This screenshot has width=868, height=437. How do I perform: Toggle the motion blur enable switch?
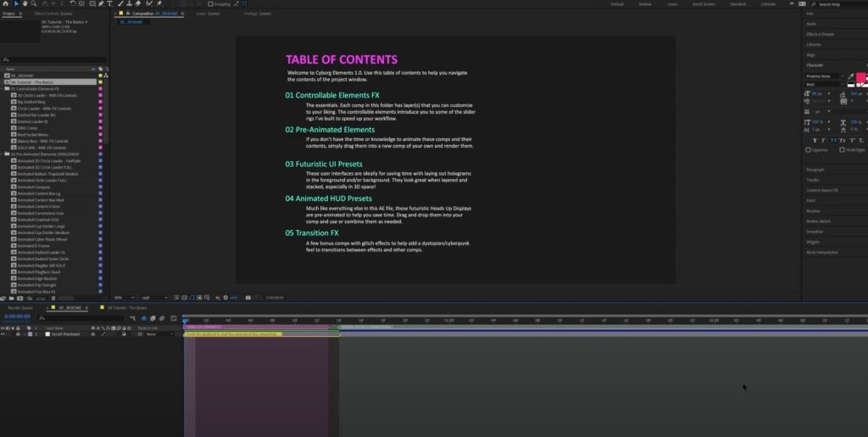162,318
